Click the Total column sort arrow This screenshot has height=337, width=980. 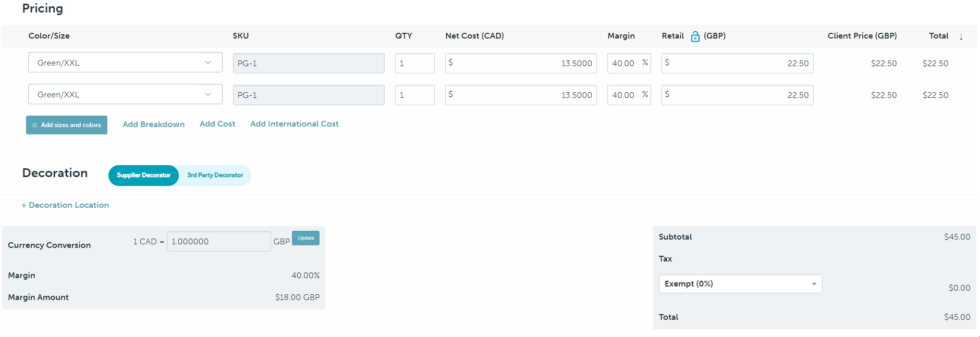point(961,36)
